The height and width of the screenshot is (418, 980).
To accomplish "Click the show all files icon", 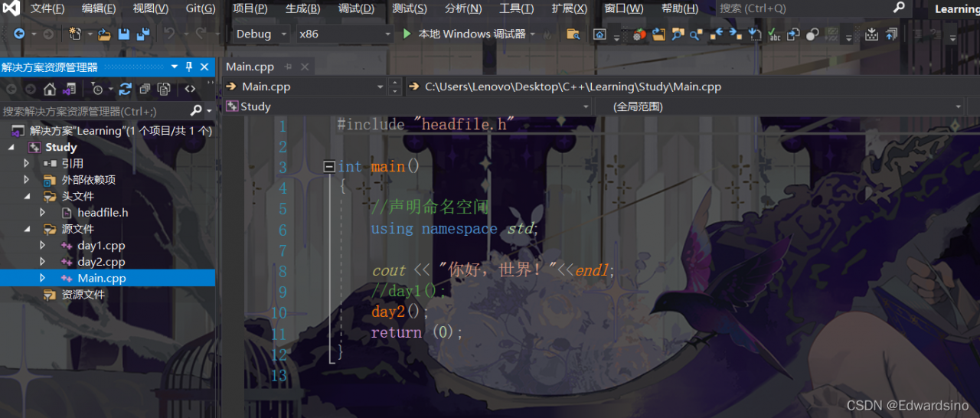I will [163, 89].
